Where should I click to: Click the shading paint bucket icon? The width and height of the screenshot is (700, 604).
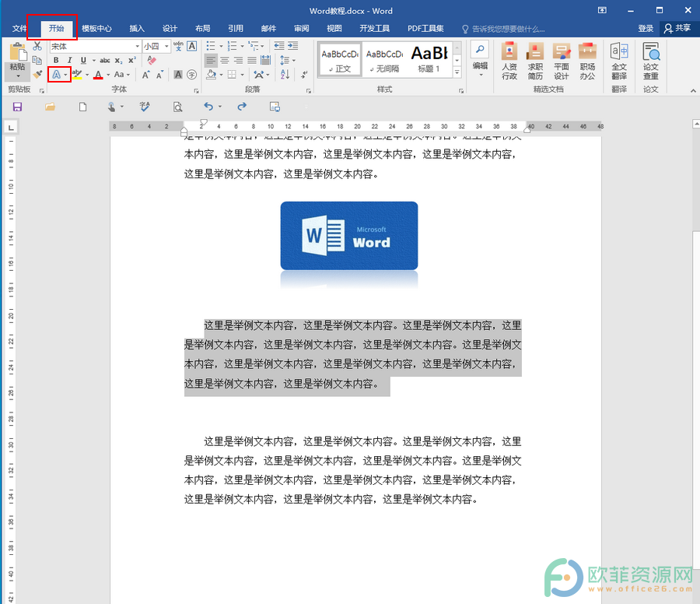[x=211, y=75]
